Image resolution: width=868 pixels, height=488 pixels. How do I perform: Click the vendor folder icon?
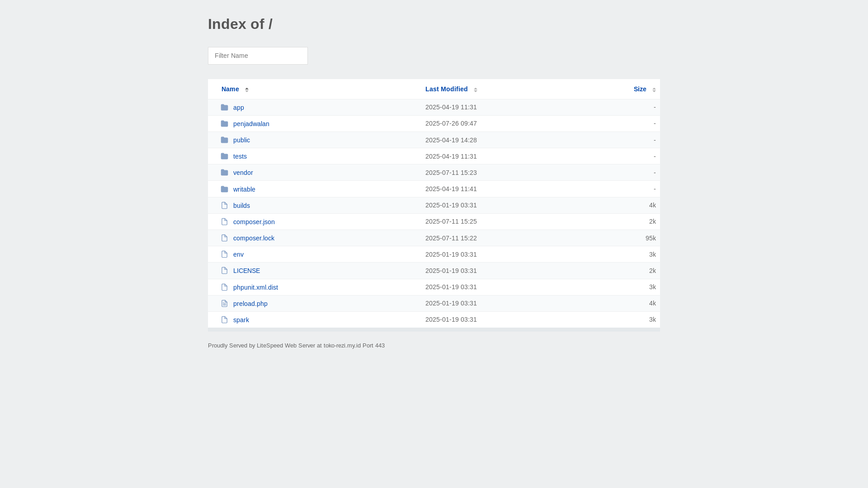pos(224,173)
